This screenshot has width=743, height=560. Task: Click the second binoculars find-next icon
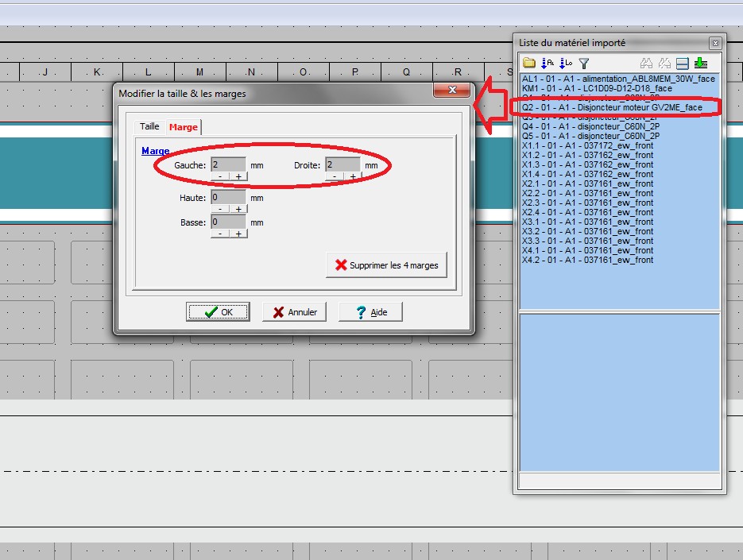pyautogui.click(x=665, y=63)
